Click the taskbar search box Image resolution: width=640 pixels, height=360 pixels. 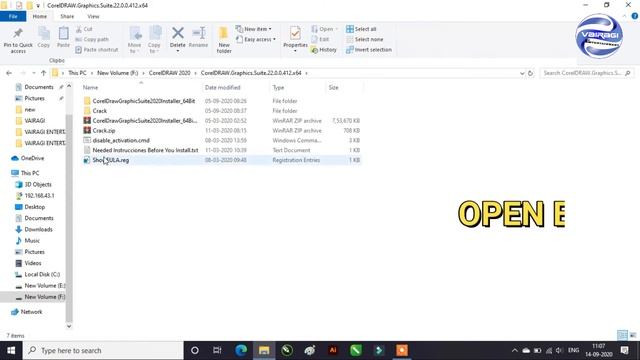click(x=103, y=350)
